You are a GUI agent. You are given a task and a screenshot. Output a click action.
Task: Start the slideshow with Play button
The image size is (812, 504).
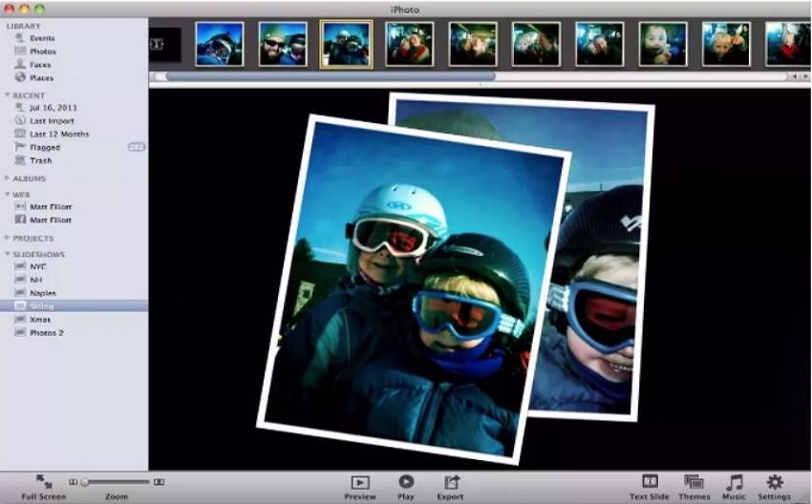click(x=406, y=482)
